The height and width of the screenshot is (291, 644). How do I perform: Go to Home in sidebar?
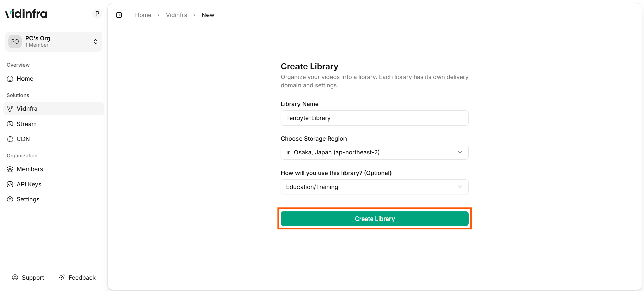(x=54, y=79)
